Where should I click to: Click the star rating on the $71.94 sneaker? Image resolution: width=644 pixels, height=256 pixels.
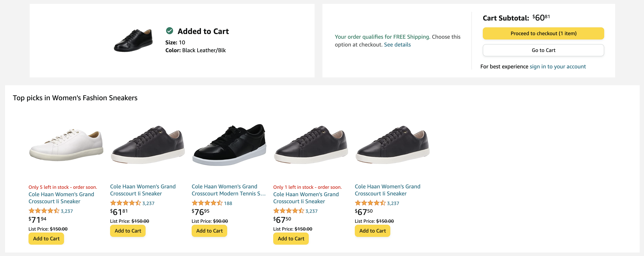tap(44, 211)
